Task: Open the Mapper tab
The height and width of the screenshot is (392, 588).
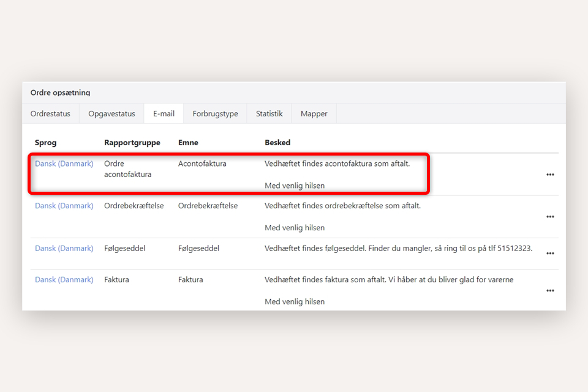Action: (314, 113)
